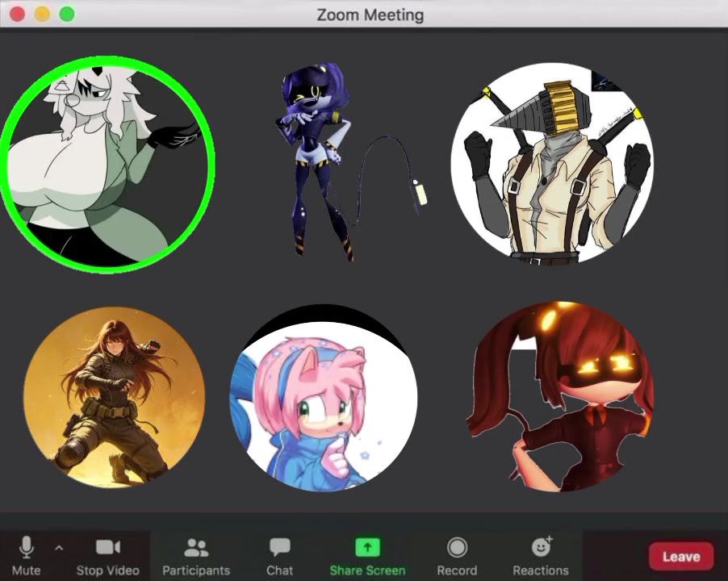Leave the meeting with the red button
This screenshot has width=728, height=581.
tap(681, 556)
